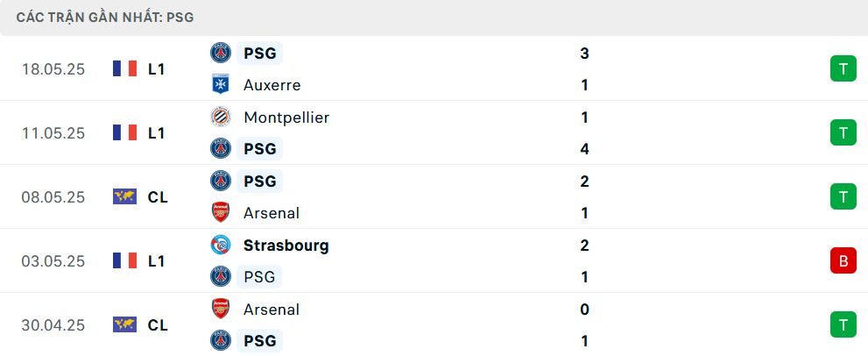This screenshot has width=868, height=356.
Task: Click Champions League flag icon for 08.05.25
Action: (124, 197)
